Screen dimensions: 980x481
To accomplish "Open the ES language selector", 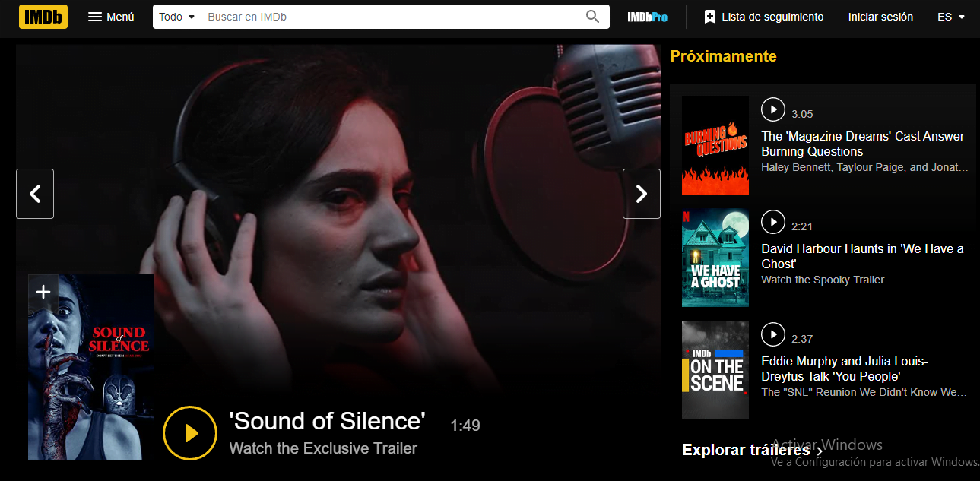I will [951, 16].
